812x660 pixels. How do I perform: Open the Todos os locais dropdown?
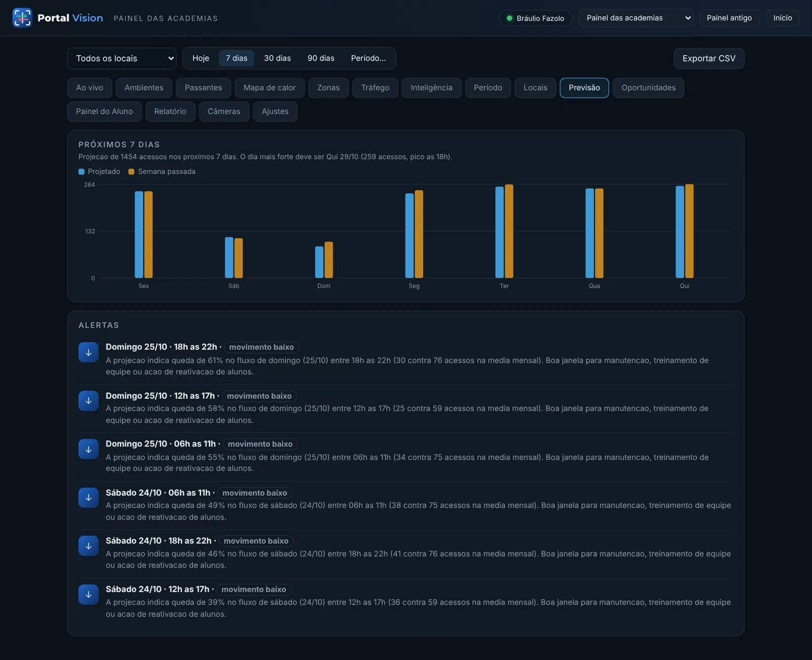(x=122, y=58)
